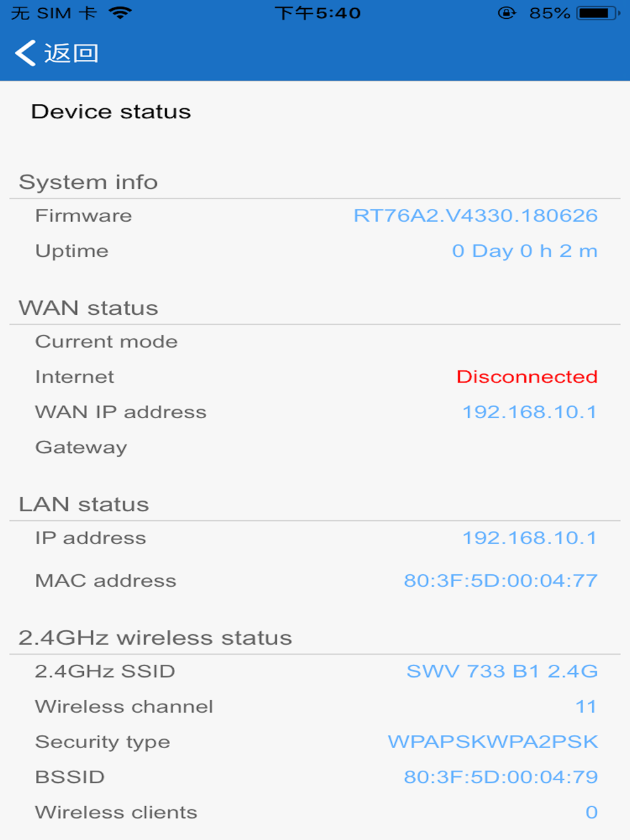
Task: Select the BSSID value 80:3F:5D:00:04:79
Action: pyautogui.click(x=500, y=777)
